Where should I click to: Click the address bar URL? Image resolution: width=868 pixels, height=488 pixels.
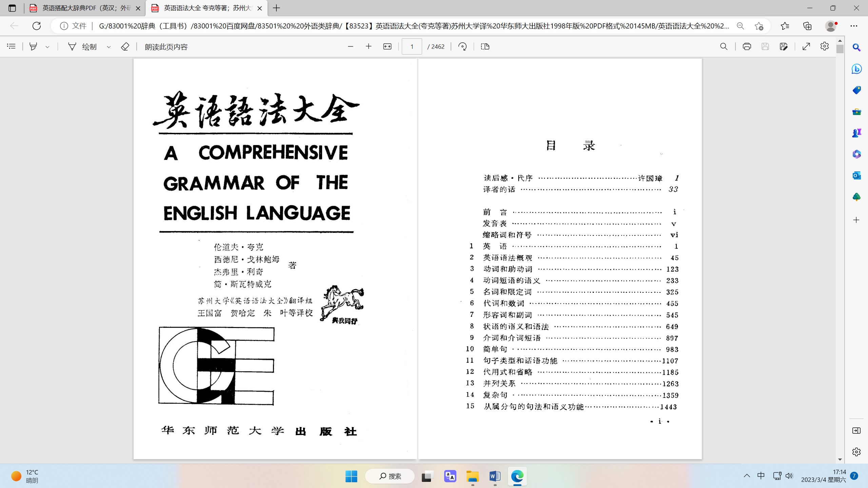tap(414, 26)
